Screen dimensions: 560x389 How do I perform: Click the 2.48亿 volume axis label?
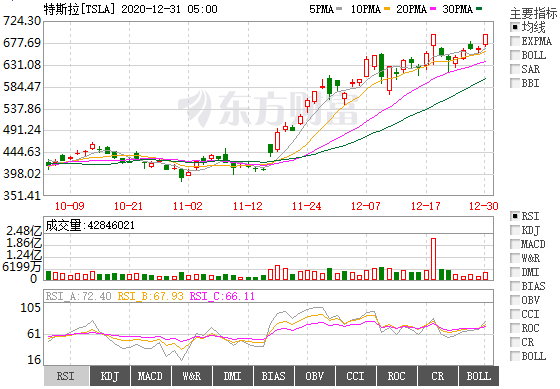(x=24, y=231)
